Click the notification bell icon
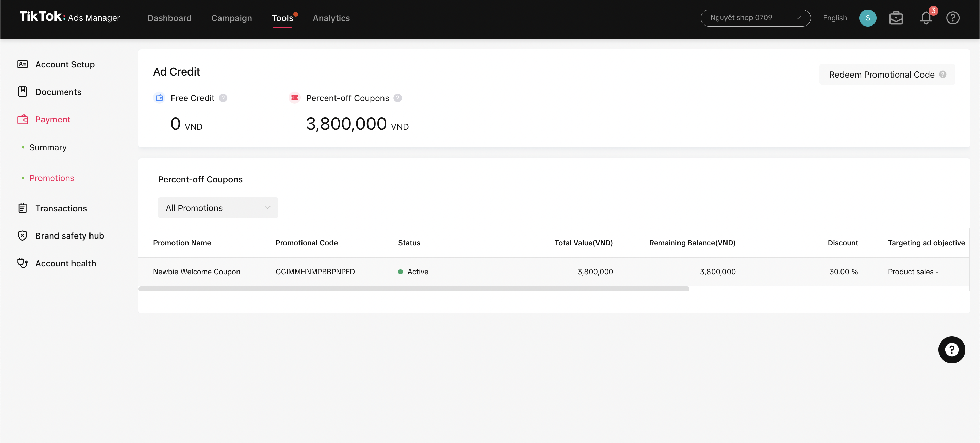980x443 pixels. point(926,18)
